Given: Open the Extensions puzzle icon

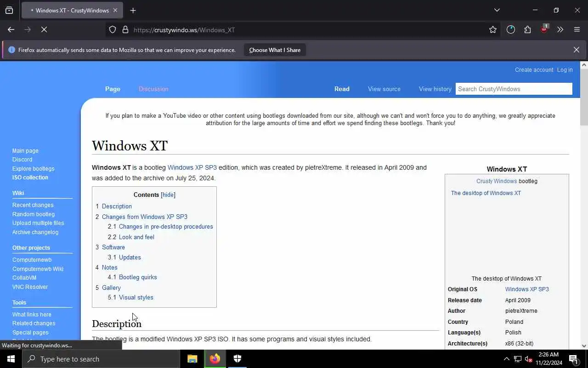Looking at the screenshot, I should (527, 29).
